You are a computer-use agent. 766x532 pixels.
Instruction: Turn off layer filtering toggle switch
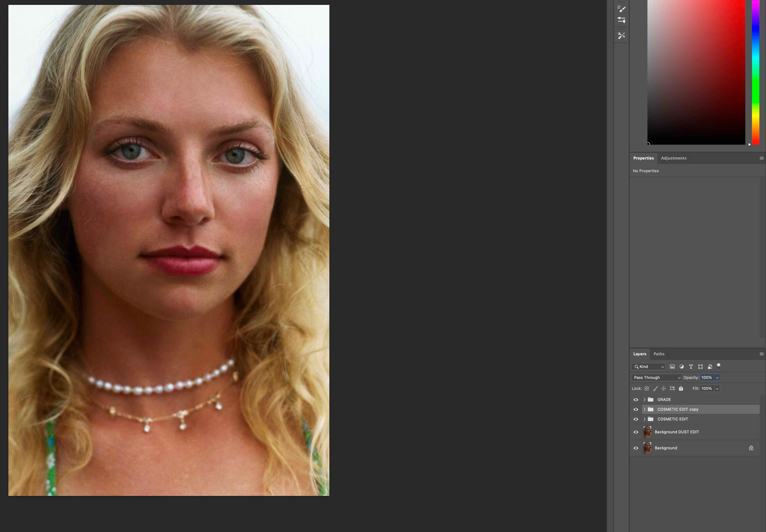[x=719, y=366]
